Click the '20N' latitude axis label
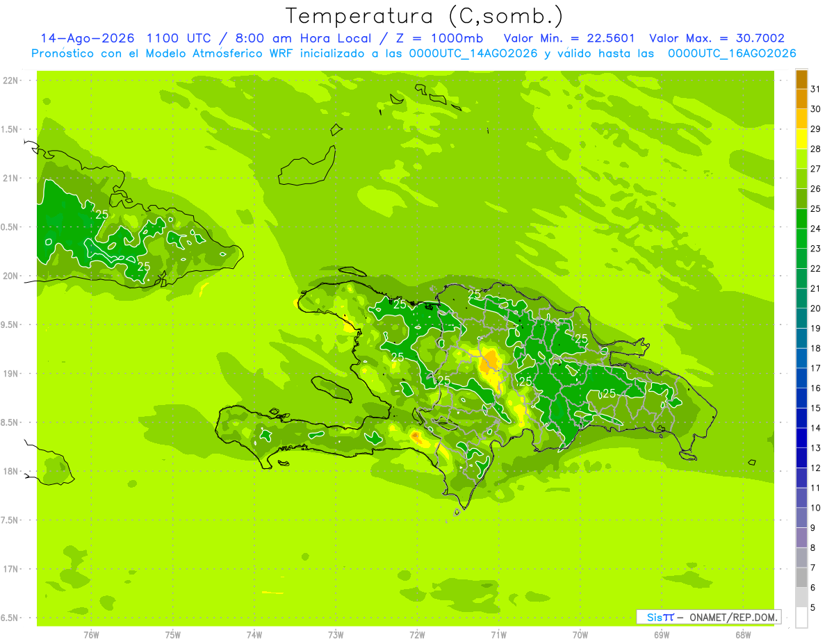834x644 pixels. click(x=10, y=276)
